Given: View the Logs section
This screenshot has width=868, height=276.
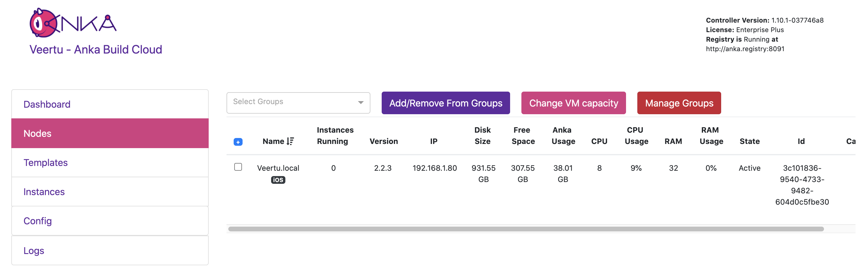Looking at the screenshot, I should (34, 250).
